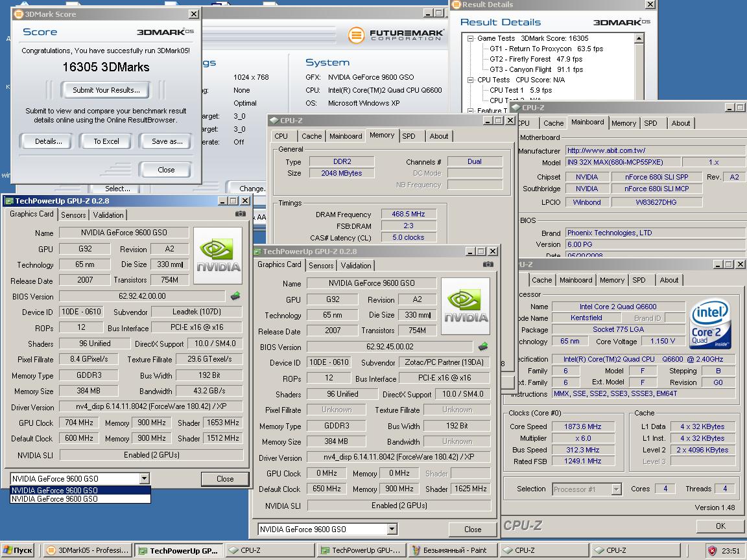The image size is (747, 560).
Task: Click BIOS save chip icon beside 62.92.45.00.02
Action: point(483,346)
